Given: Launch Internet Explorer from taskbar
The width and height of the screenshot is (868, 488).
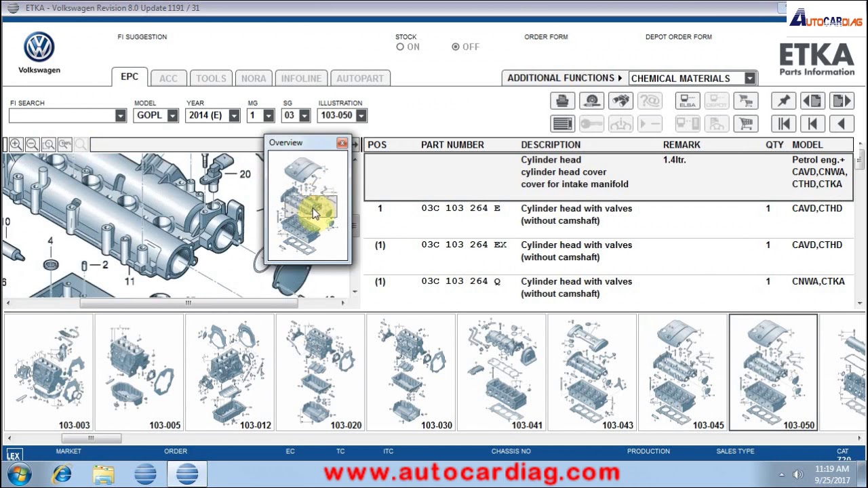Looking at the screenshot, I should (62, 474).
